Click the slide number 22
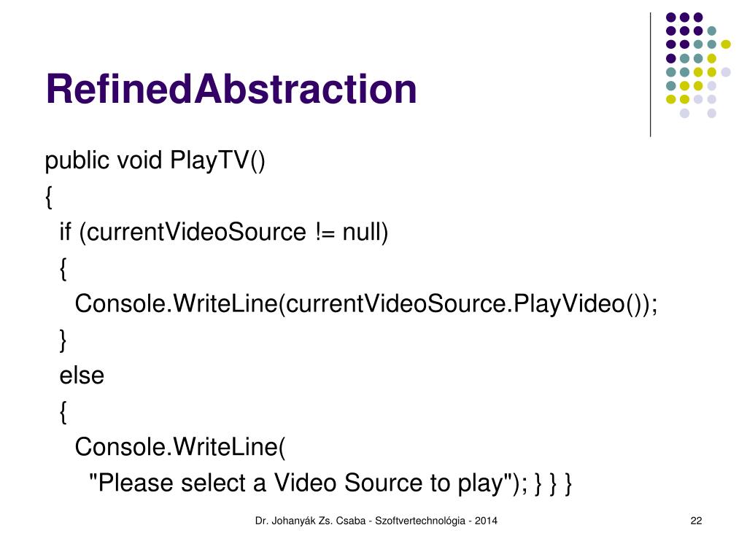747x560 pixels. point(696,521)
